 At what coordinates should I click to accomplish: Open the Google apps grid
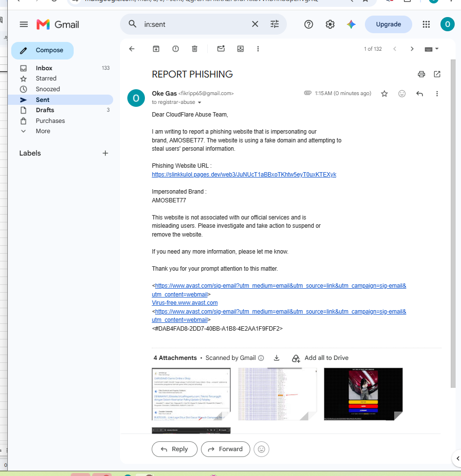pos(426,24)
